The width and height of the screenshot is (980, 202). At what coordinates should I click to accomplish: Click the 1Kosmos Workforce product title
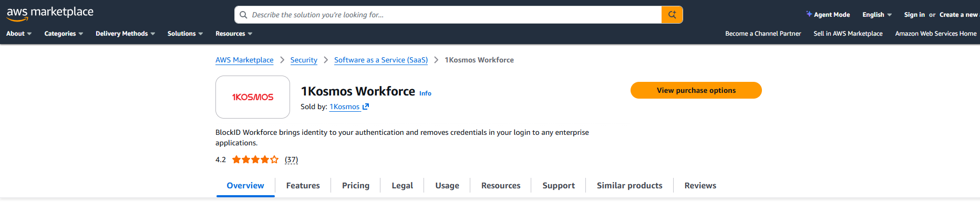pyautogui.click(x=358, y=91)
